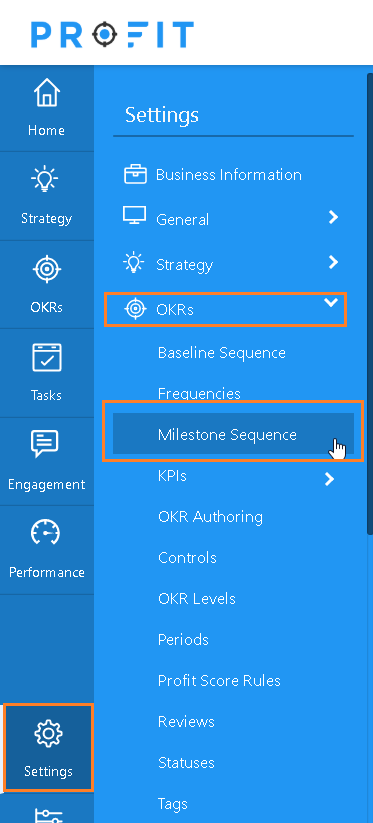Click the Profit logo at top
Image resolution: width=373 pixels, height=823 pixels.
coord(112,34)
